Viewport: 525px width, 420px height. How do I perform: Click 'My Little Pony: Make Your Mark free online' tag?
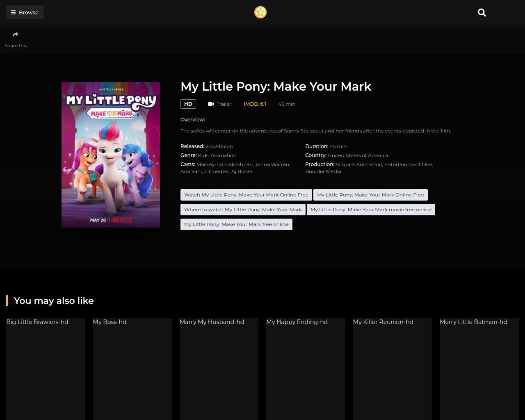pyautogui.click(x=236, y=224)
